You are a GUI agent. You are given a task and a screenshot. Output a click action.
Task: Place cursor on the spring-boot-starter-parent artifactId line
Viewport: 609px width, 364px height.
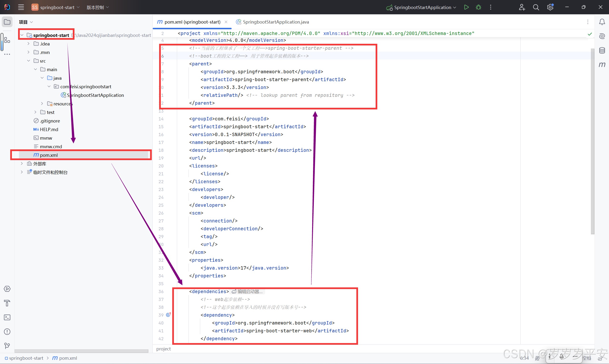(273, 79)
